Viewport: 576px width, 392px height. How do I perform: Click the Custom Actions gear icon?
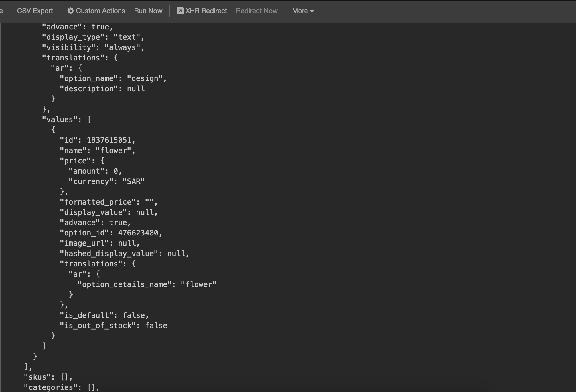70,11
